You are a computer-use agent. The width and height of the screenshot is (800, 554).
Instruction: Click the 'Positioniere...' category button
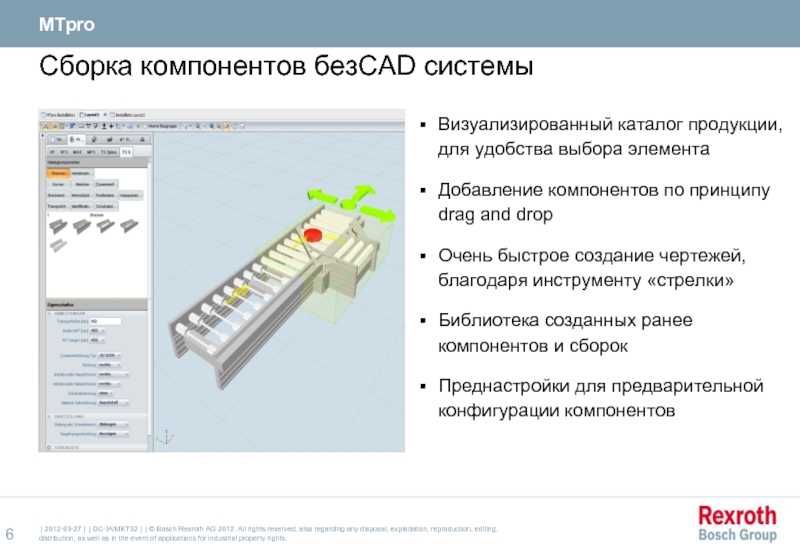[x=107, y=195]
